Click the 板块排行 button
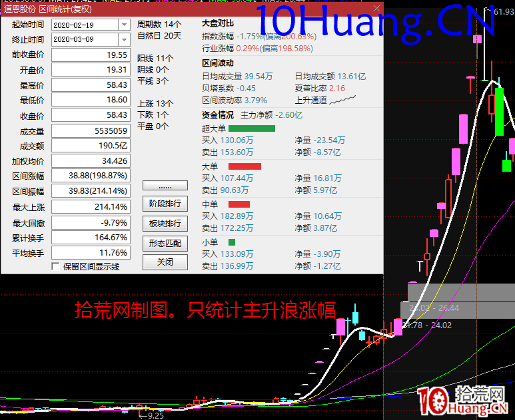The width and height of the screenshot is (515, 420). click(165, 224)
